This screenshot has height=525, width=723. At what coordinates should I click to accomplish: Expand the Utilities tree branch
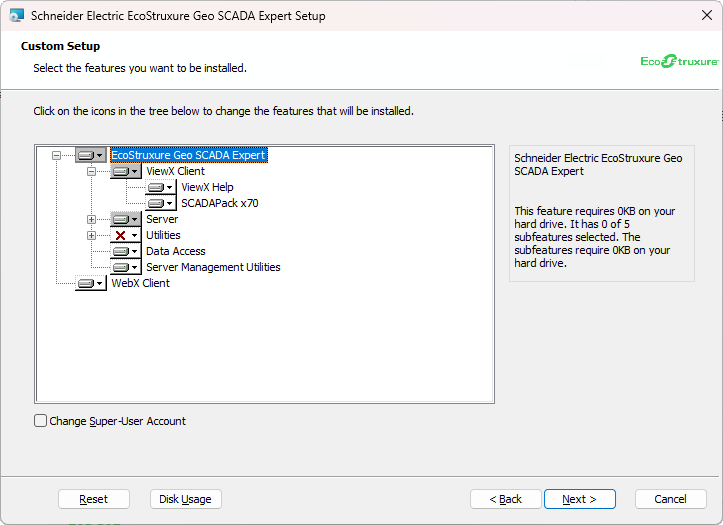pyautogui.click(x=92, y=235)
